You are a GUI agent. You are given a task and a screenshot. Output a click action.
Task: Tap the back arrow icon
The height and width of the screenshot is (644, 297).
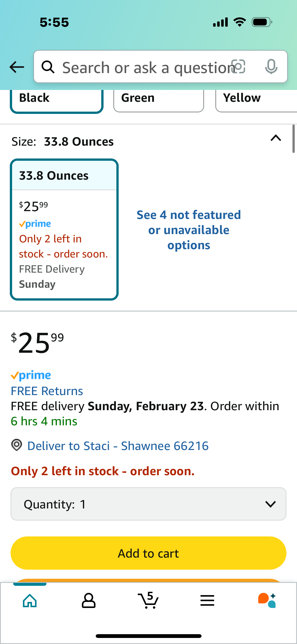pos(17,67)
